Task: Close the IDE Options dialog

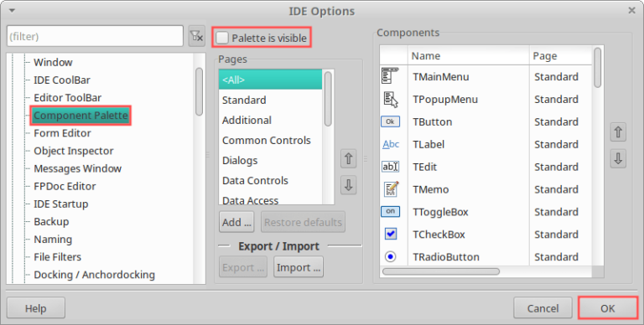Action: 632,11
